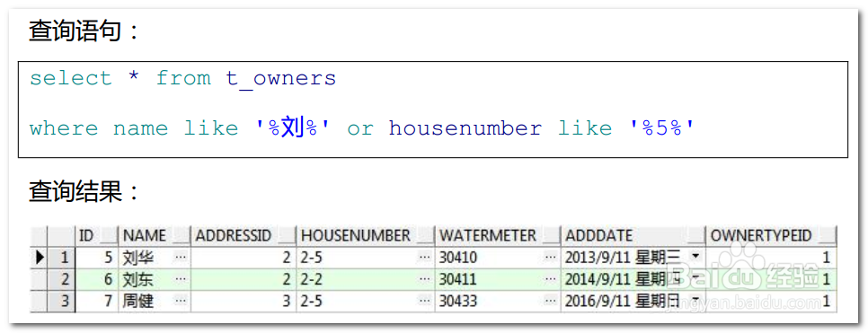
Task: Click the current-row arrow indicator
Action: [x=40, y=258]
